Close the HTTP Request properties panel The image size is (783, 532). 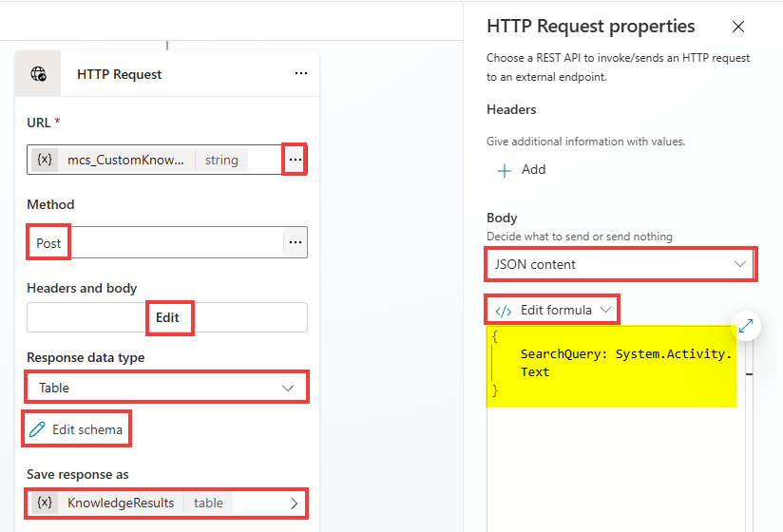point(738,27)
